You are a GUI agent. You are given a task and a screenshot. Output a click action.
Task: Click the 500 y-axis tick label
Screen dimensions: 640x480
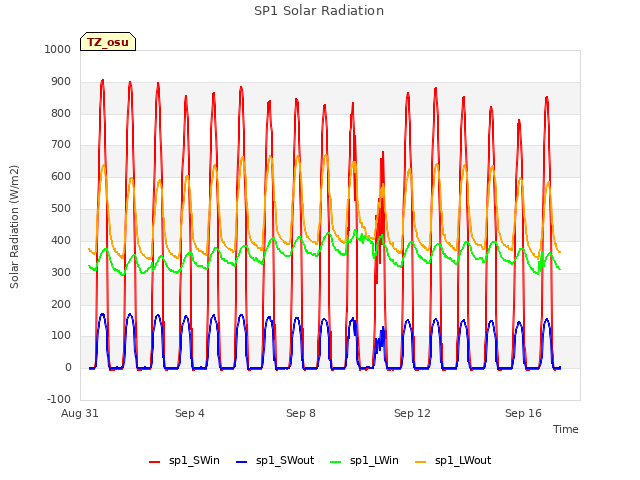click(61, 209)
